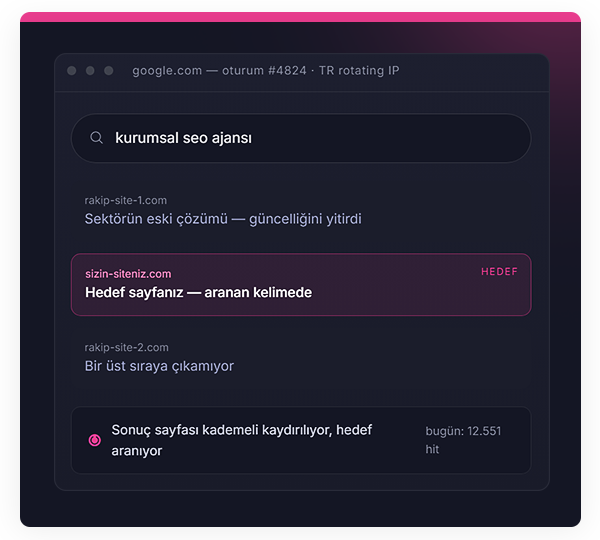Open 'Sektörün eski çözümü' result title
Image resolution: width=600 pixels, height=540 pixels.
tap(223, 219)
